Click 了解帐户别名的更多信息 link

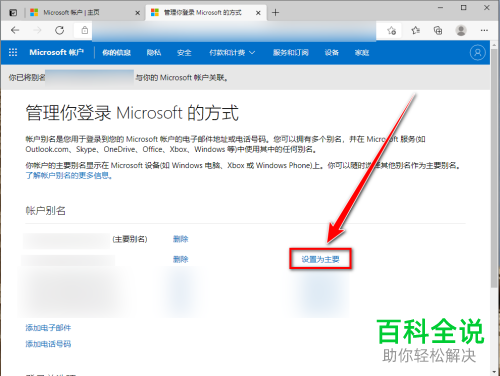coord(69,175)
